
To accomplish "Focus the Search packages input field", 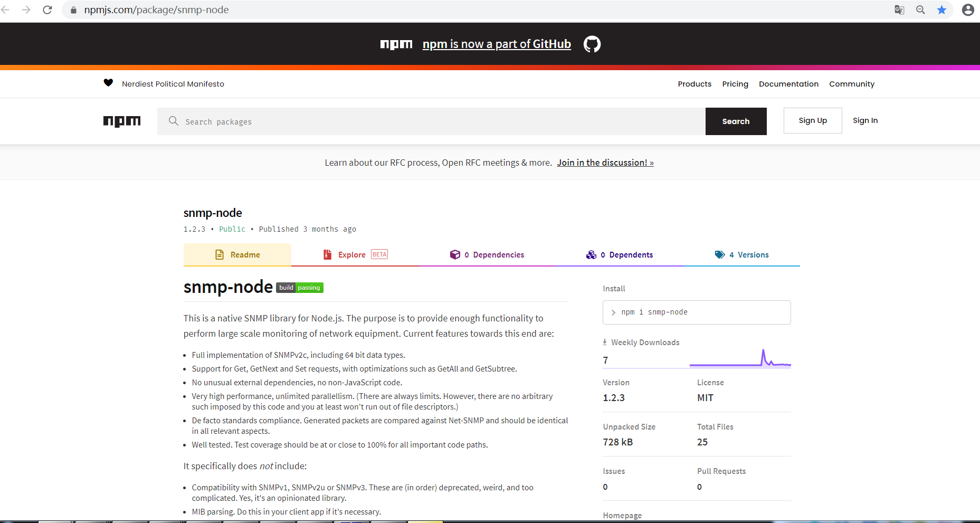I will pyautogui.click(x=431, y=121).
